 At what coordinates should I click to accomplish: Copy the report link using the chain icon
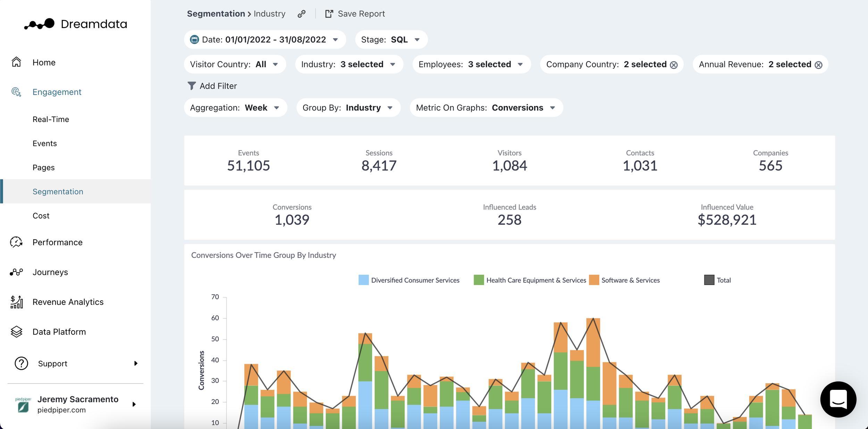301,14
